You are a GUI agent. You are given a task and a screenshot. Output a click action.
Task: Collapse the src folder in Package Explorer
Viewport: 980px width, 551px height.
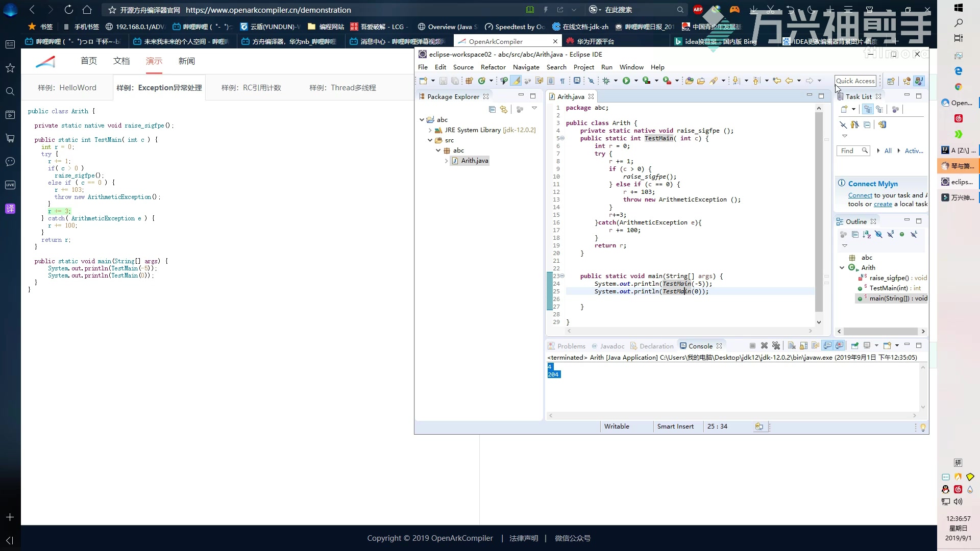(x=430, y=140)
